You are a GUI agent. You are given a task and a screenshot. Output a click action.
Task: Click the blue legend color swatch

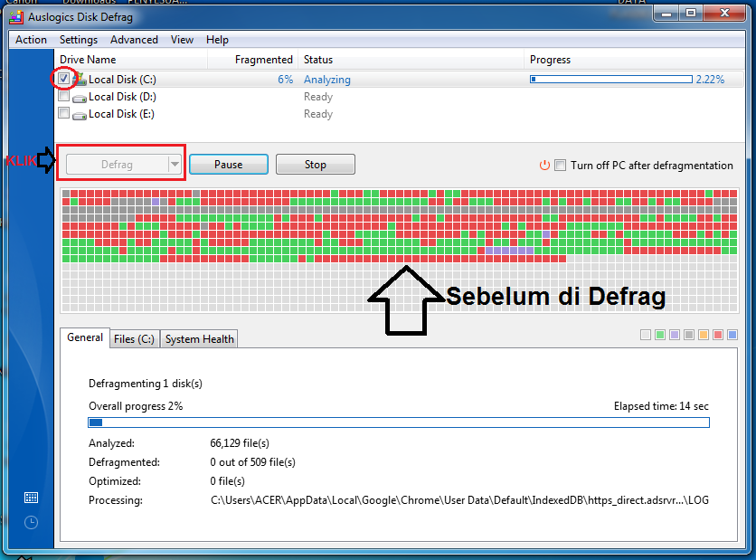[x=732, y=335]
